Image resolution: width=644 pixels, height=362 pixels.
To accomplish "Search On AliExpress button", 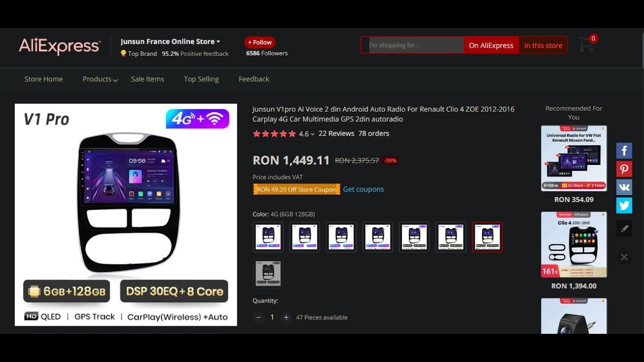I will click(x=491, y=45).
